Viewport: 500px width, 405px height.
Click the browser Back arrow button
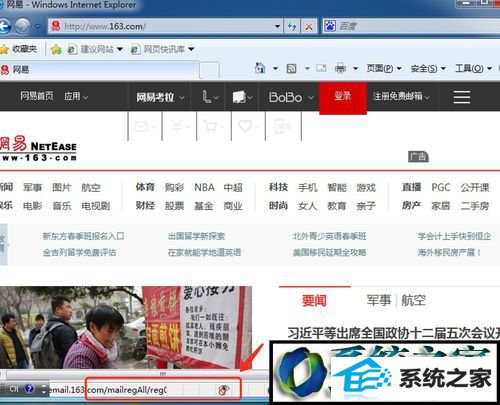pyautogui.click(x=5, y=26)
